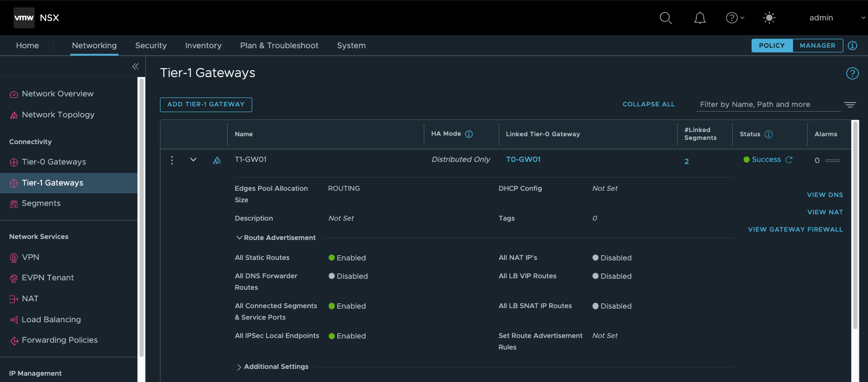The height and width of the screenshot is (382, 868).
Task: Open T1-GW01 row actions menu
Action: click(x=172, y=160)
